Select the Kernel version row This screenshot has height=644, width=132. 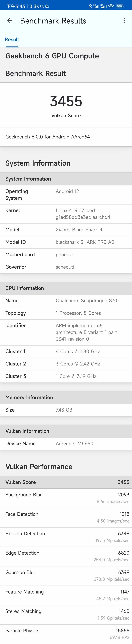click(x=66, y=214)
